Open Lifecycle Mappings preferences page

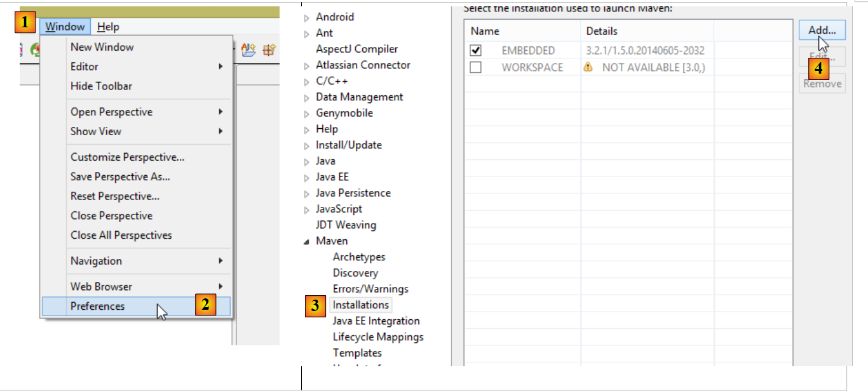point(377,337)
